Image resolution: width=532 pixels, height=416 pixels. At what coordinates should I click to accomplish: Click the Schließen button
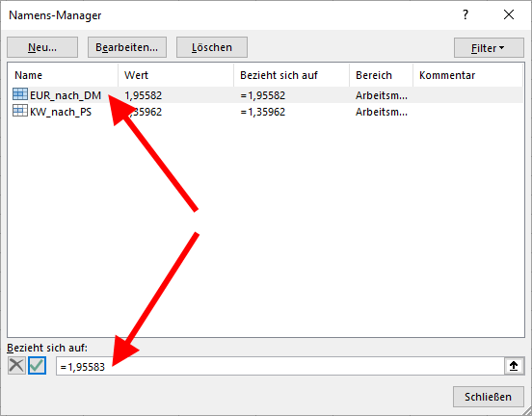point(489,397)
